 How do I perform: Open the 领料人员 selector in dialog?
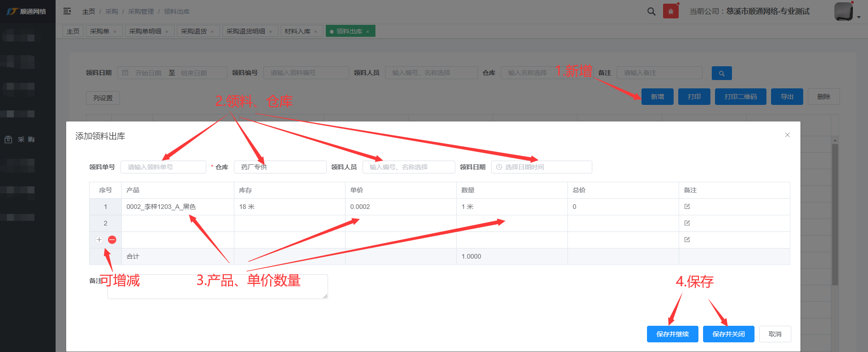(x=408, y=167)
